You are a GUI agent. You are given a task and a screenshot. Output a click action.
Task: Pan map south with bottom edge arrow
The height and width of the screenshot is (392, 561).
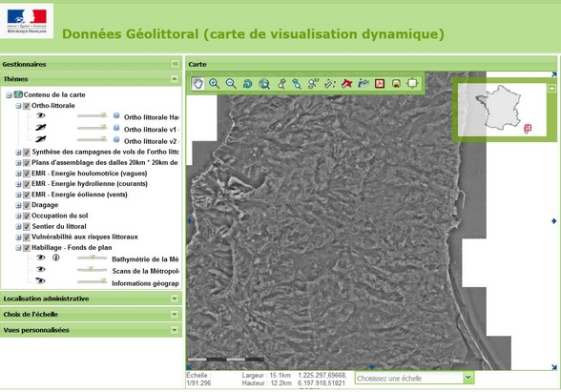tap(372, 367)
